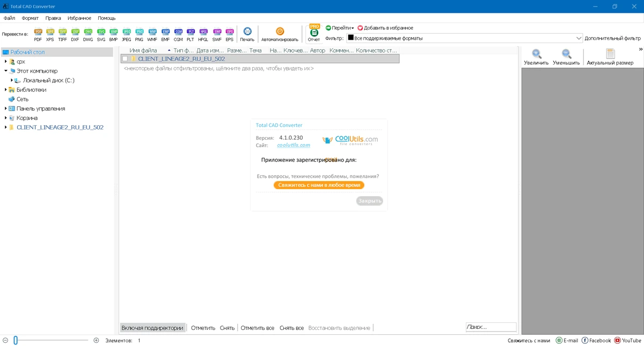Decrease thumbnail size with minus icon
The image size is (644, 346).
click(x=5, y=340)
